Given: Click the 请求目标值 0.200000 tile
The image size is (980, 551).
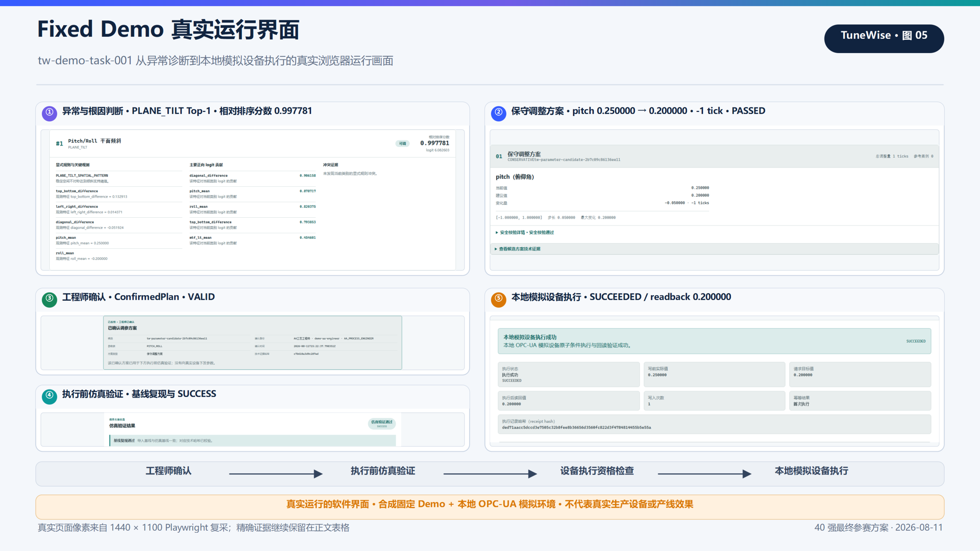Looking at the screenshot, I should pos(860,375).
